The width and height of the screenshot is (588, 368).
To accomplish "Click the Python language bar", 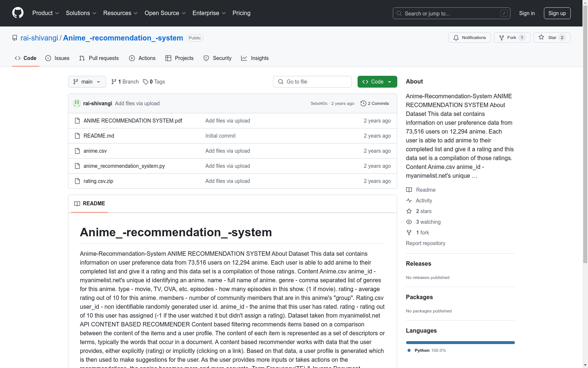I will (460, 343).
